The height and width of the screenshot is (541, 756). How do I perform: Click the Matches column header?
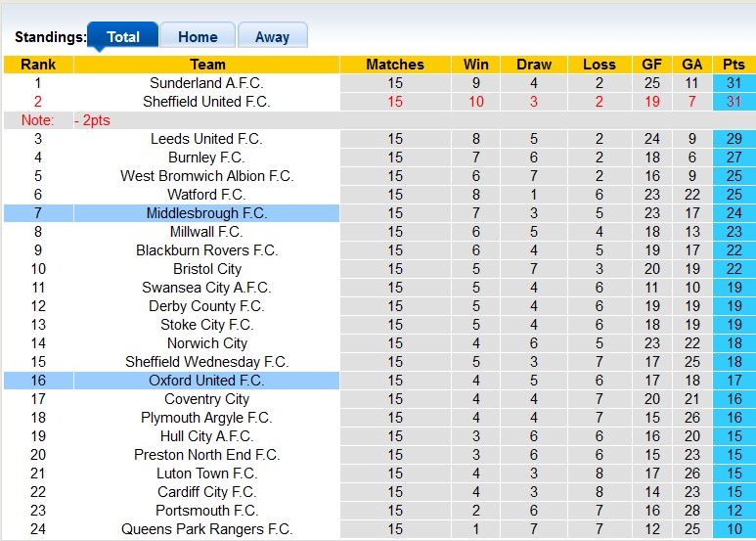coord(395,65)
